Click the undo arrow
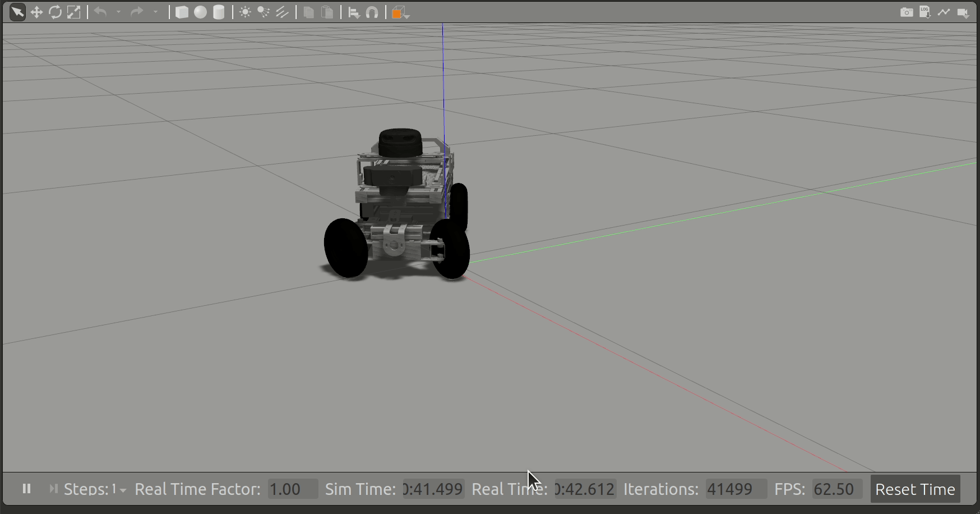This screenshot has width=980, height=514. (x=100, y=12)
